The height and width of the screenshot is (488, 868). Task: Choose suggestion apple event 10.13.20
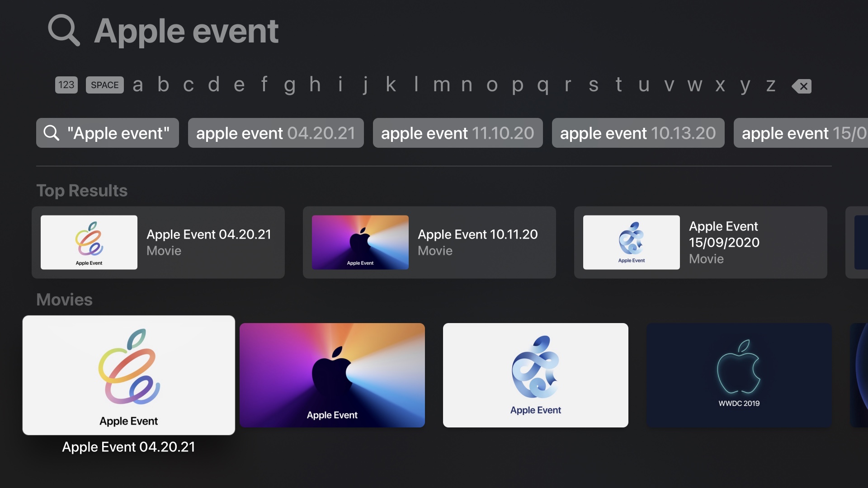click(638, 133)
